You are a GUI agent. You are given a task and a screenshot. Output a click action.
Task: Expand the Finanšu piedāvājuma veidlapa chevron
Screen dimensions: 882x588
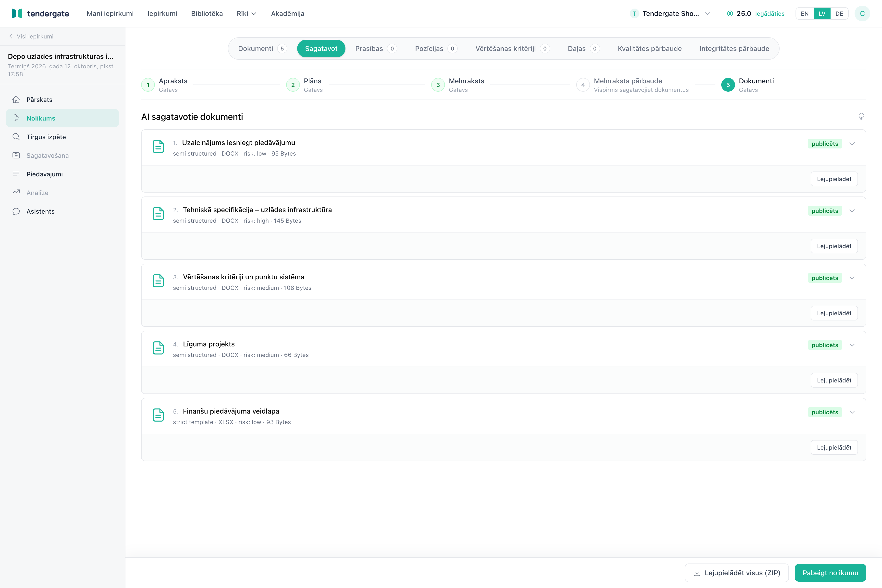[x=852, y=412]
